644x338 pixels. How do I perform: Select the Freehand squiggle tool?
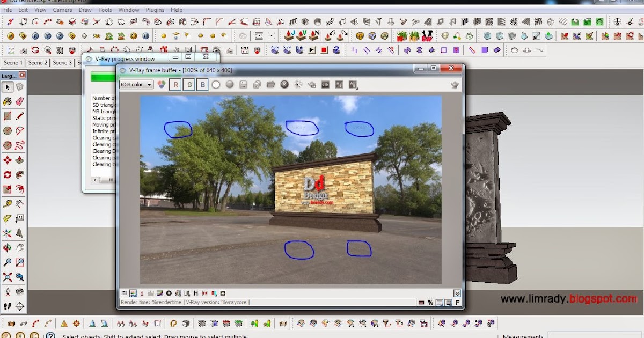coord(20,145)
